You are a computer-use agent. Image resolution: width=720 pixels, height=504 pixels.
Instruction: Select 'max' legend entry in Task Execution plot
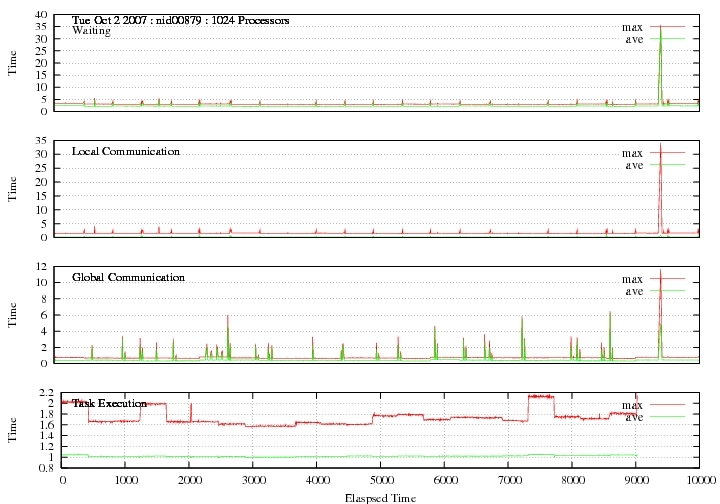click(x=632, y=405)
